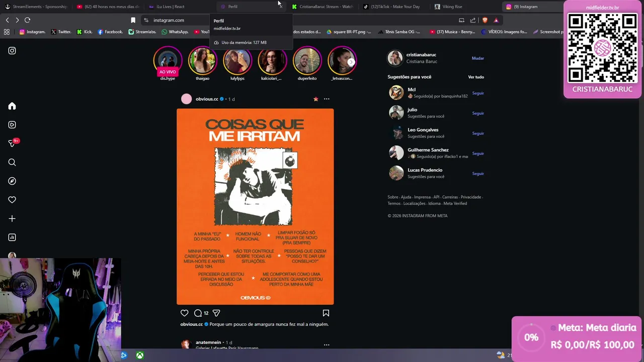Click the favorite star on the obvious.cc post

click(316, 99)
